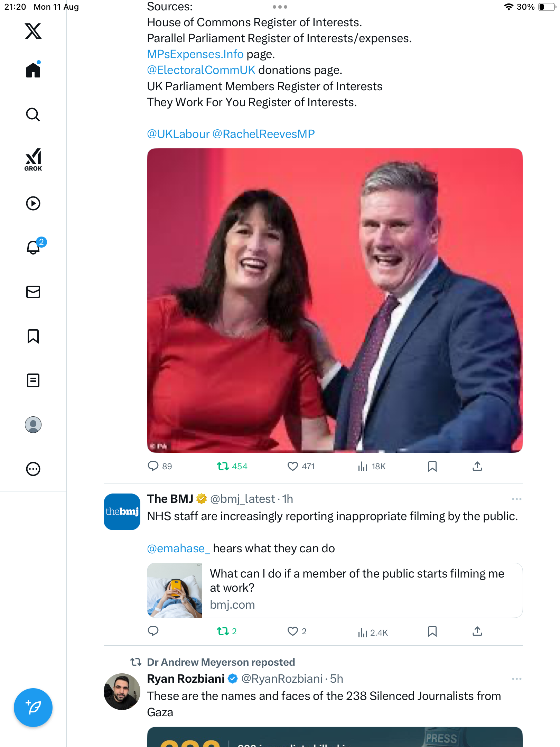This screenshot has height=747, width=560.
Task: Tap the compose new post button
Action: pos(33,708)
